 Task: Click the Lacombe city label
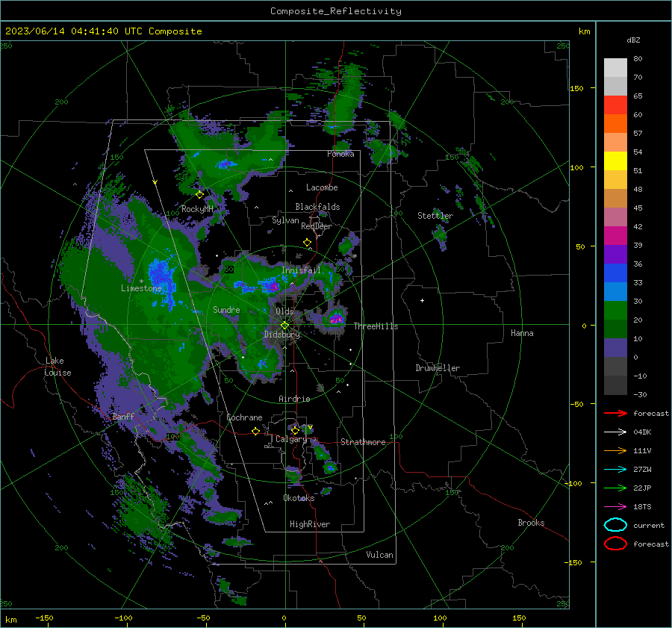pyautogui.click(x=322, y=187)
